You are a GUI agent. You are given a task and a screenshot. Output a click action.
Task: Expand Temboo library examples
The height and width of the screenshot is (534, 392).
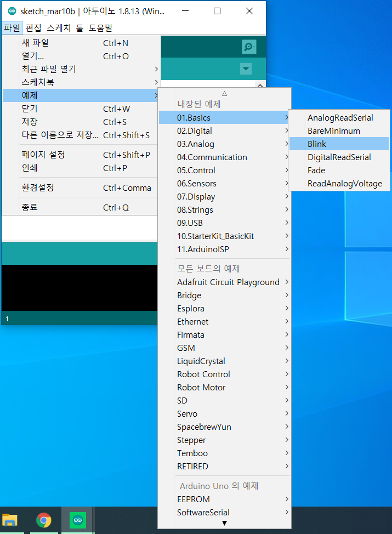[x=224, y=453]
